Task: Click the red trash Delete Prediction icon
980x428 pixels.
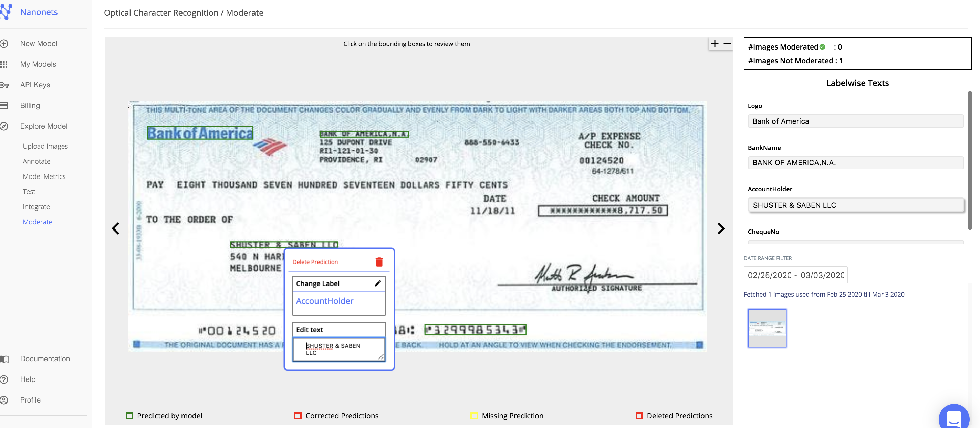Action: [x=379, y=262]
